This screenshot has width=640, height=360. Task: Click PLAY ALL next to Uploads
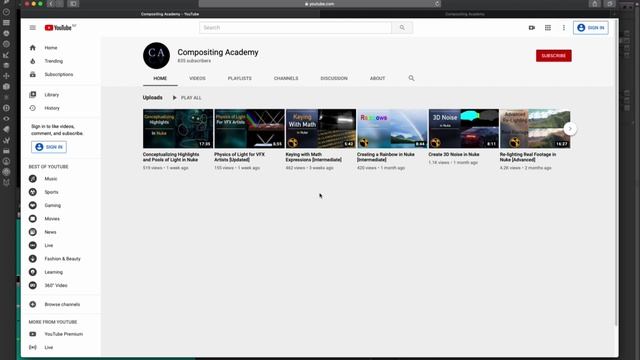[187, 98]
